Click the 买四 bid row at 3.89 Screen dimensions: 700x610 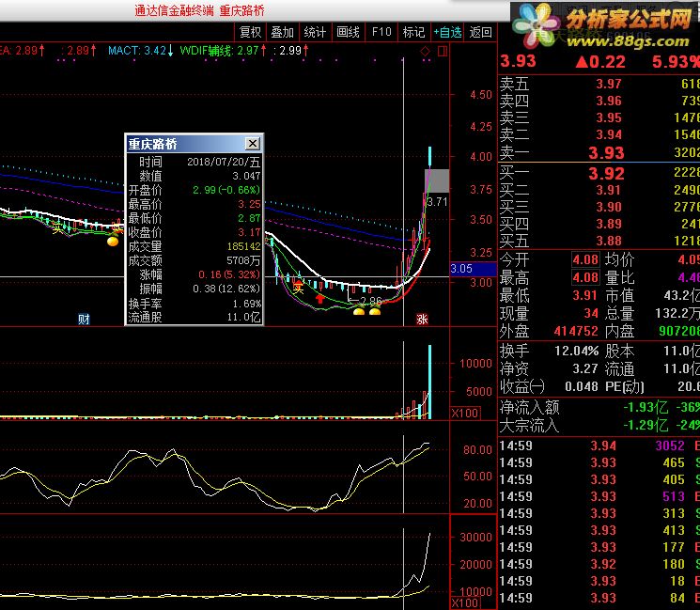pos(599,225)
